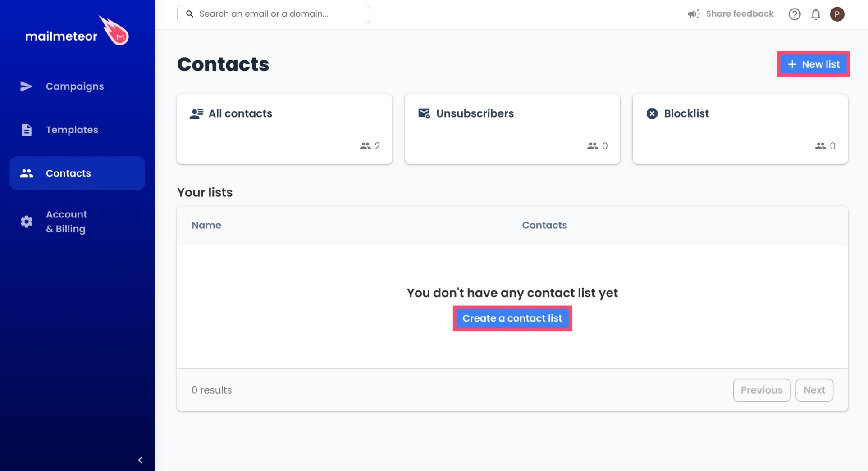Click Create a contact list button
The image size is (868, 471).
[x=512, y=318]
